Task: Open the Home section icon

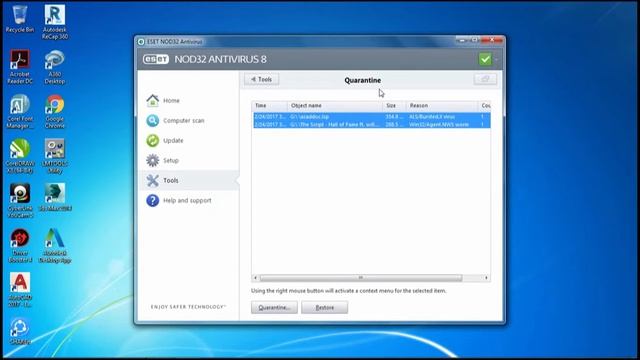Action: click(153, 100)
